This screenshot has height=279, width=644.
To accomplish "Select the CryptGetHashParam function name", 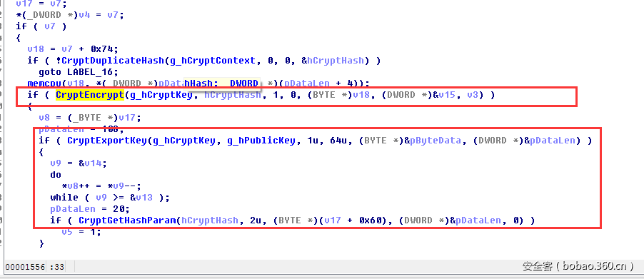I will (127, 220).
